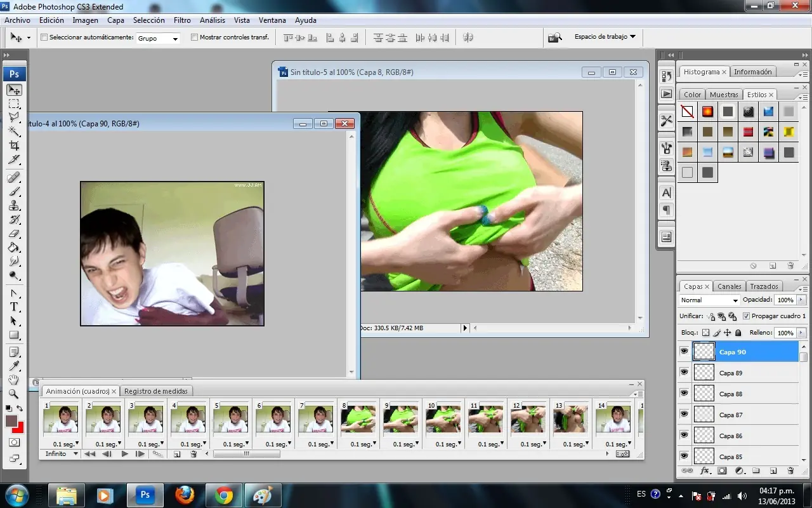The width and height of the screenshot is (812, 508).
Task: Change frame 8 delay time
Action: 363,444
